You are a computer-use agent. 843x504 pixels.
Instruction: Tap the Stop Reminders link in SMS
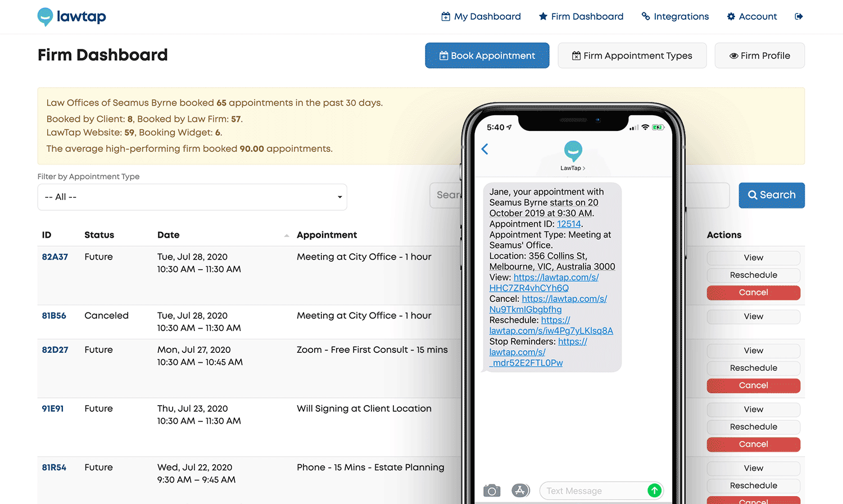[538, 352]
